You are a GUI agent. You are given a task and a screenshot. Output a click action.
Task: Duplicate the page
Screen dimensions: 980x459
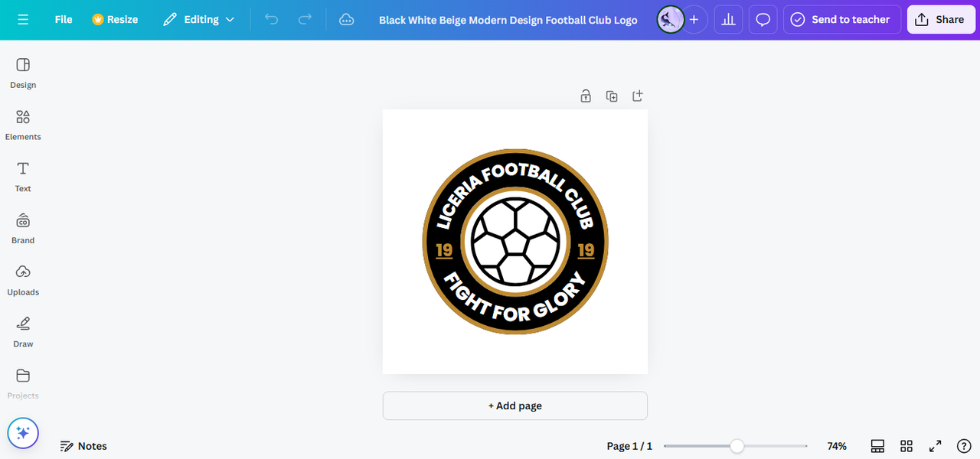[612, 96]
